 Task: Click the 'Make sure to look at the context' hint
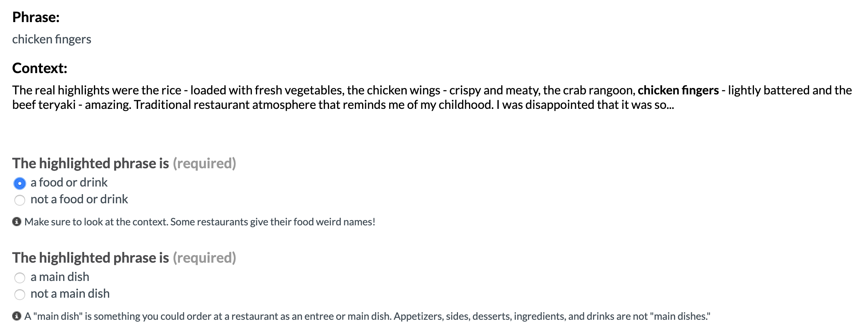pyautogui.click(x=200, y=222)
